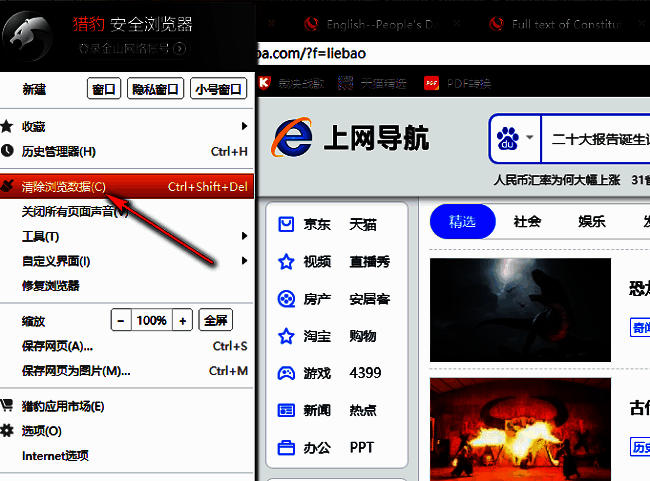Click the 京东 shopping bag icon

click(286, 224)
